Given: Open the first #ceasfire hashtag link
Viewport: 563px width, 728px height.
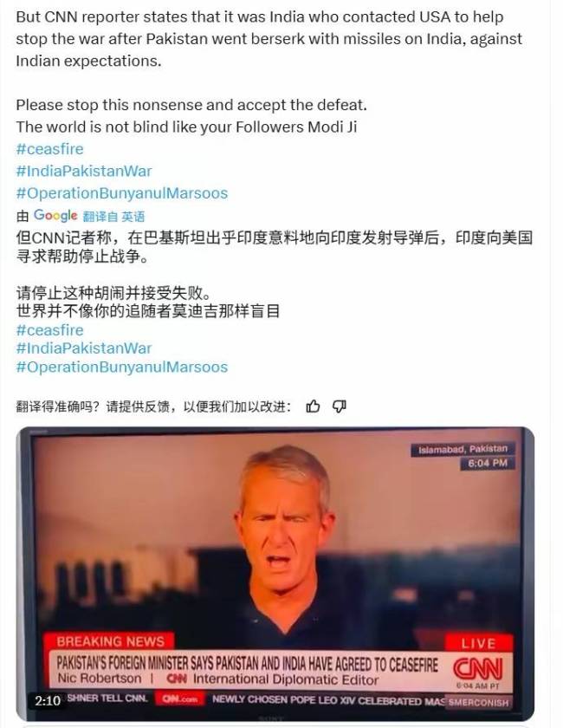Looking at the screenshot, I should click(x=49, y=149).
